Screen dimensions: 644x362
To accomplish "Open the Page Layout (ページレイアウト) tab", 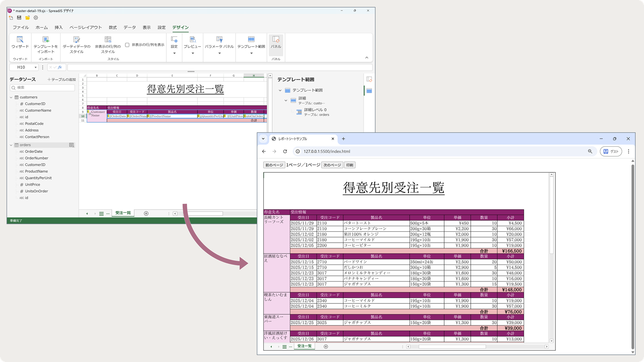I will point(85,27).
